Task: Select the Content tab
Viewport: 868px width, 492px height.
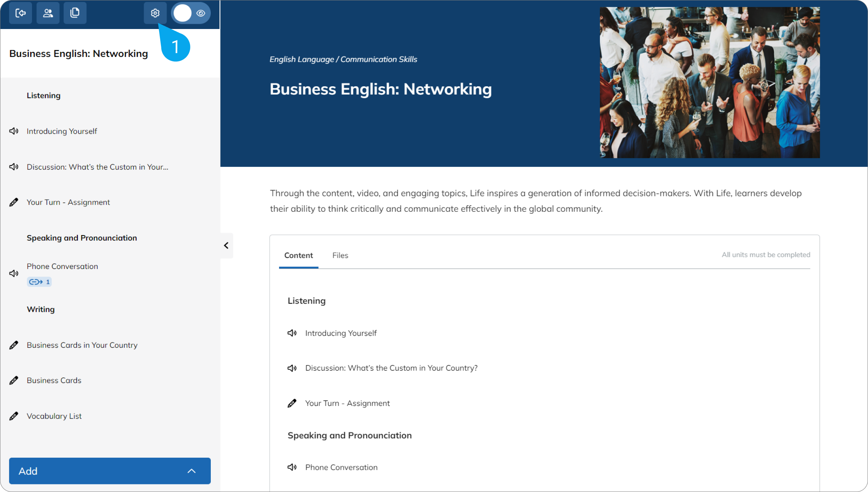Action: pyautogui.click(x=299, y=255)
